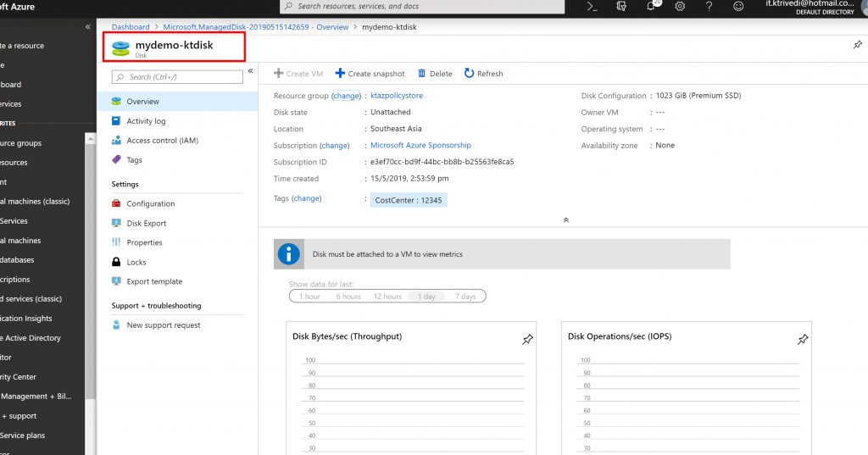This screenshot has height=455, width=868.
Task: Open the notifications bell icon
Action: (651, 6)
